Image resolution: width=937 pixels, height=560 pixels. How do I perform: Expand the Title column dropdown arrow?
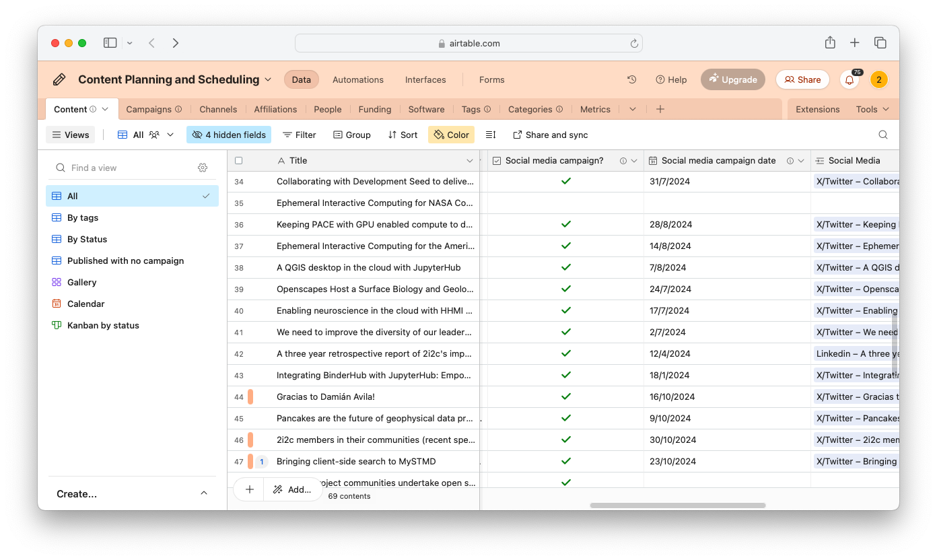pyautogui.click(x=469, y=161)
